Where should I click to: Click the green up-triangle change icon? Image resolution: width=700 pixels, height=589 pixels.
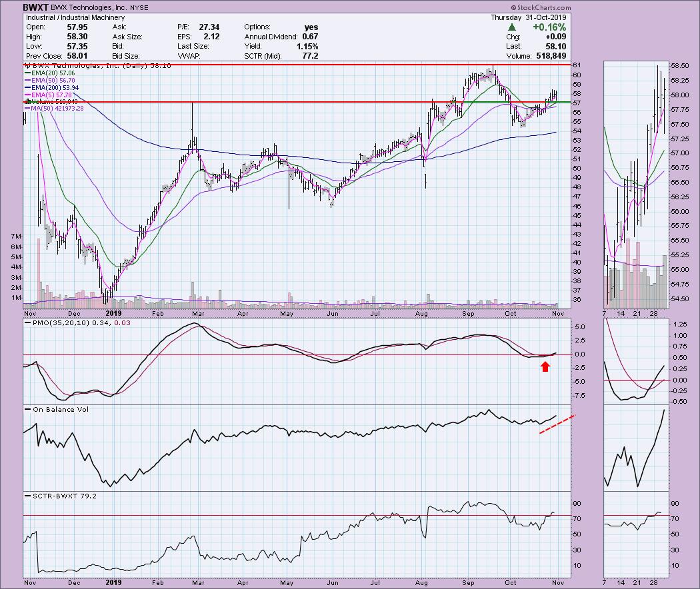pos(512,27)
